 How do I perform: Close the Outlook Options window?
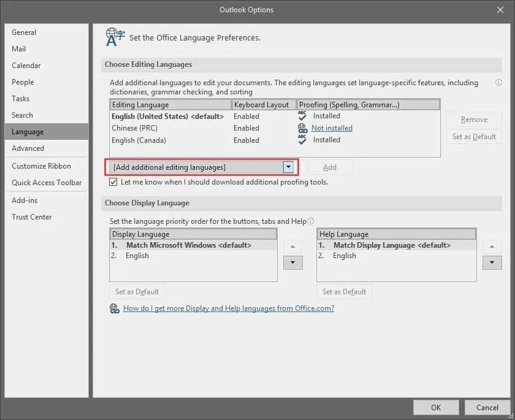click(500, 10)
